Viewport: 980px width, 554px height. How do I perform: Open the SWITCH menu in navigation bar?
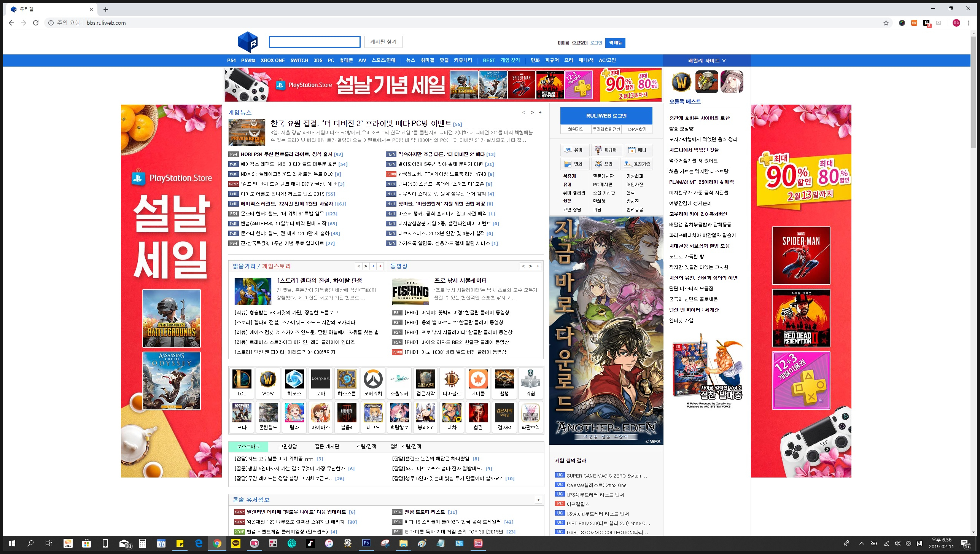click(x=299, y=60)
